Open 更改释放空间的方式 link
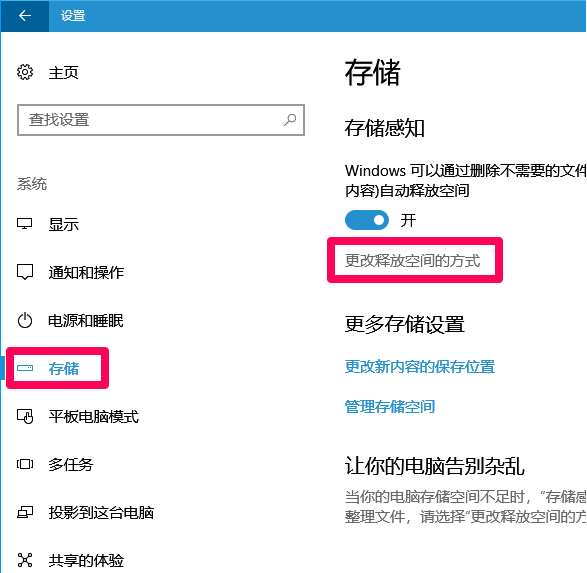This screenshot has height=573, width=587. click(413, 261)
